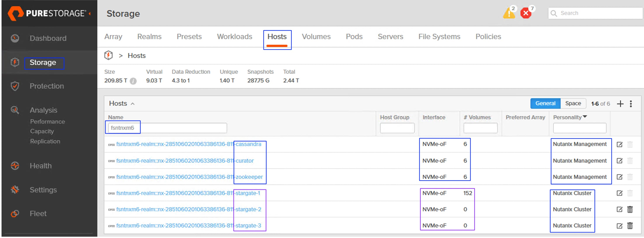Collapse the Hosts table section
This screenshot has width=644, height=238.
[132, 103]
